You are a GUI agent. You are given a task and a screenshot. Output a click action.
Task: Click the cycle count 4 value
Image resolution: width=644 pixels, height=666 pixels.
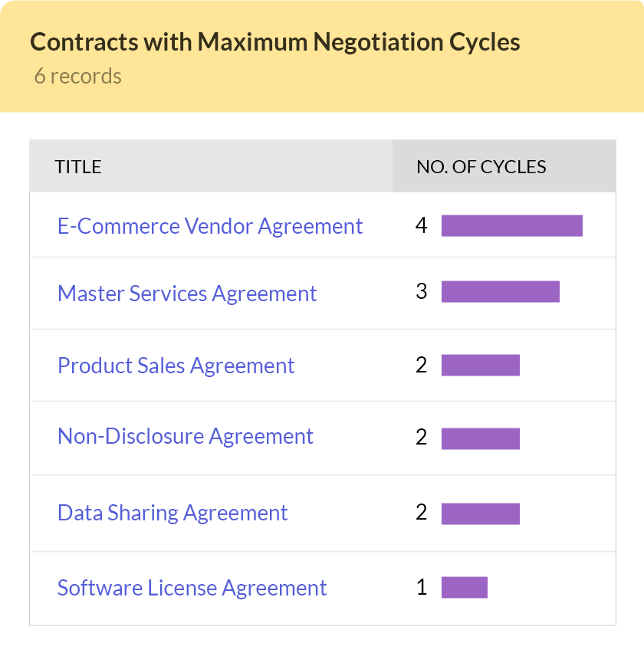click(421, 225)
